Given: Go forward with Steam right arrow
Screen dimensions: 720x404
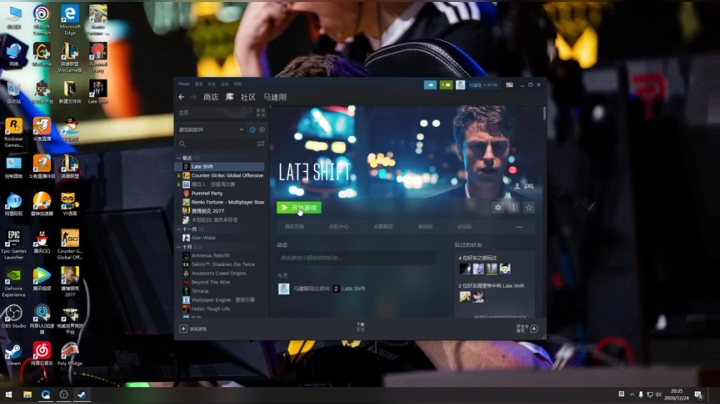Looking at the screenshot, I should pos(193,97).
